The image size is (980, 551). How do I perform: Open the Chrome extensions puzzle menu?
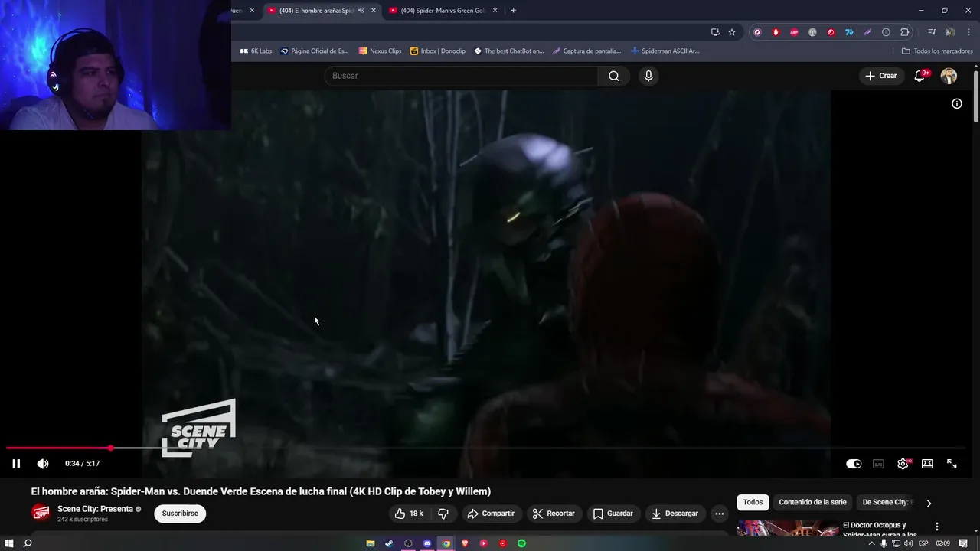click(904, 32)
